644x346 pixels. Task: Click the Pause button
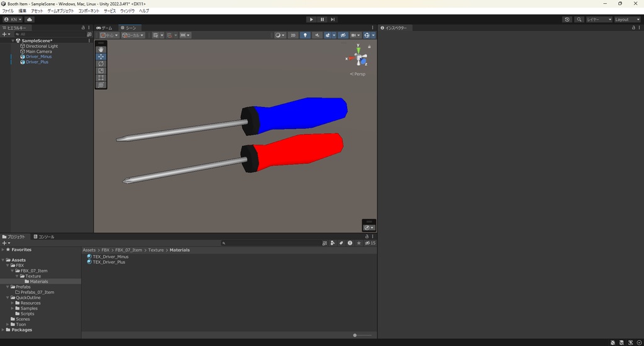[x=322, y=20]
